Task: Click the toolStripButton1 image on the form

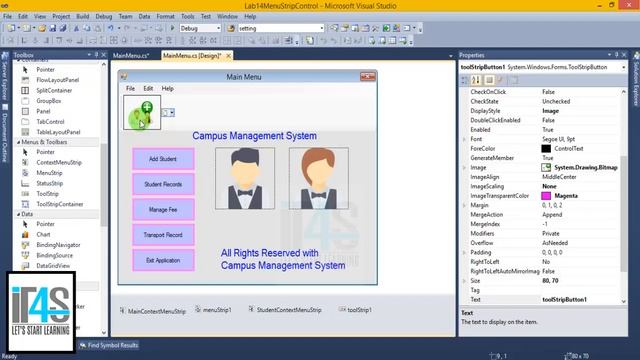Action: click(142, 113)
